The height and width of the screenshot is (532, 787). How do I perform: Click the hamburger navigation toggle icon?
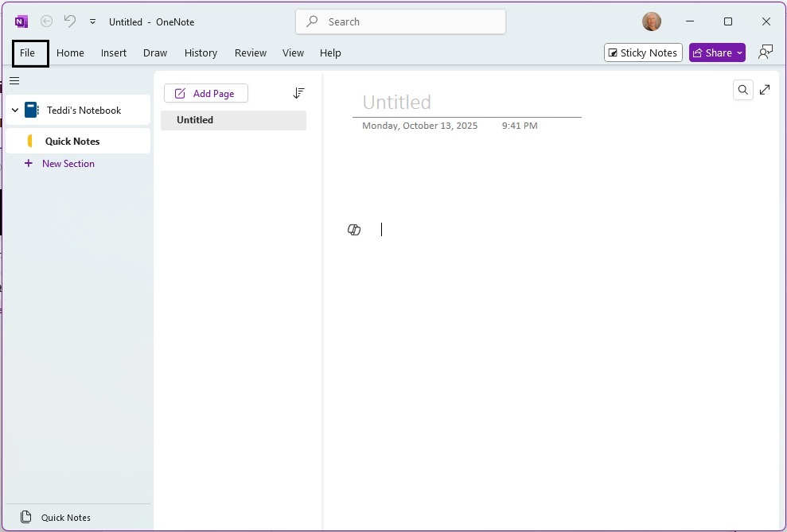click(14, 80)
